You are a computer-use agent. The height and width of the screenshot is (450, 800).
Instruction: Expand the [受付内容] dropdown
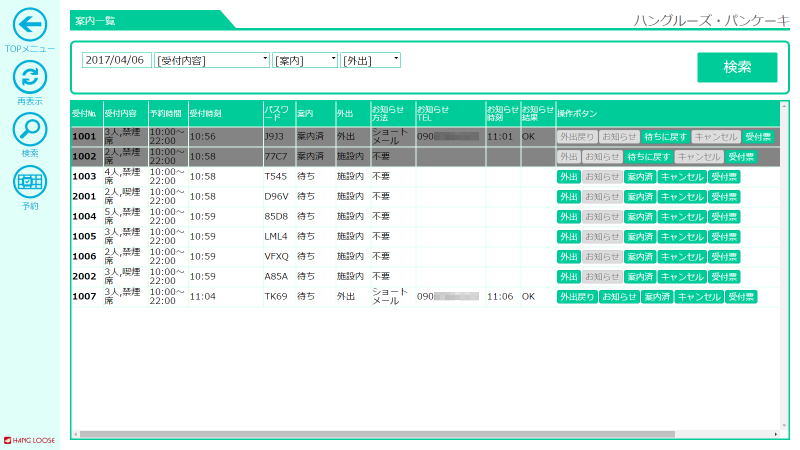click(212, 60)
